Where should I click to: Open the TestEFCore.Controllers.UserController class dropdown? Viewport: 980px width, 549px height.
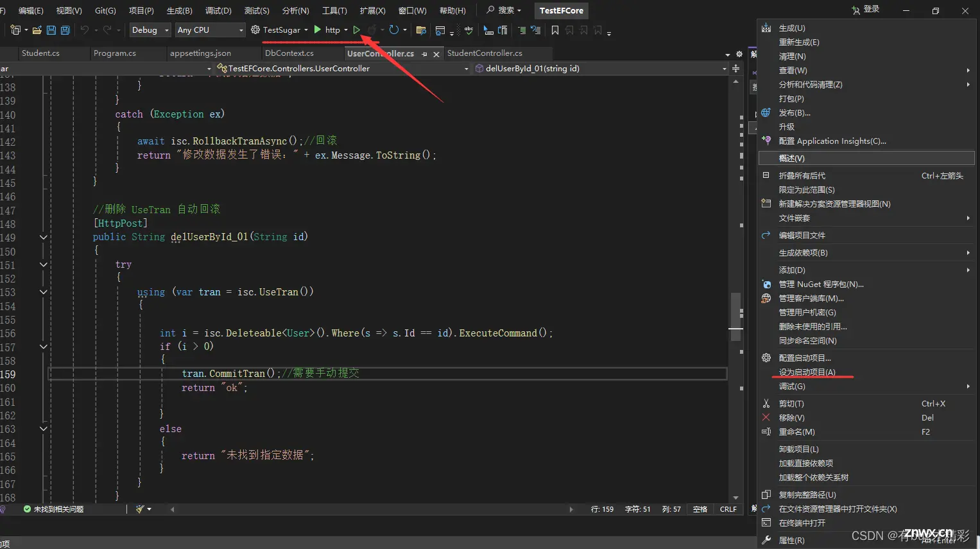point(342,68)
